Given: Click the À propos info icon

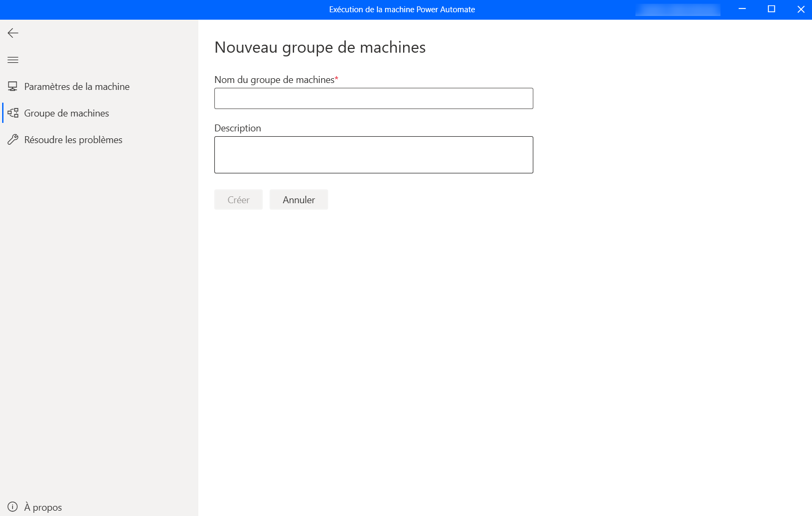Looking at the screenshot, I should (x=13, y=507).
